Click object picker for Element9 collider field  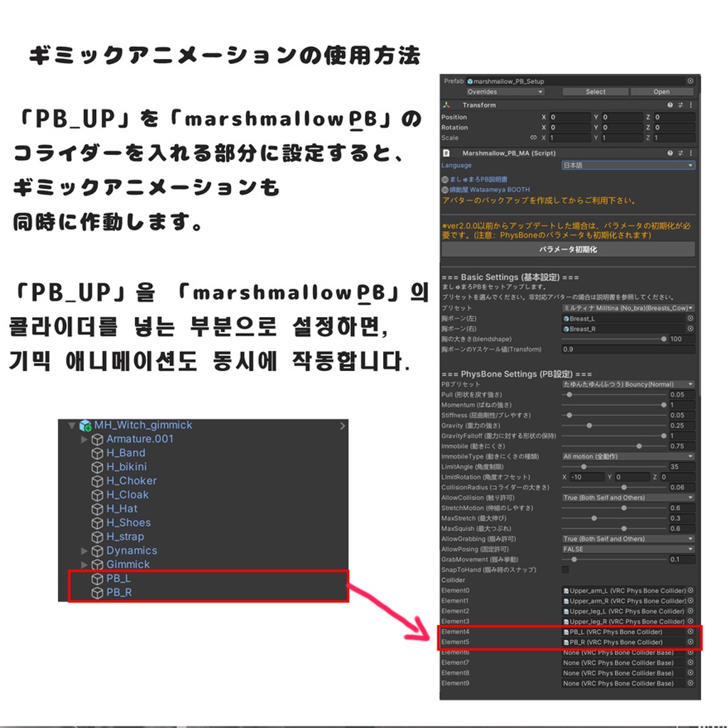click(x=690, y=683)
